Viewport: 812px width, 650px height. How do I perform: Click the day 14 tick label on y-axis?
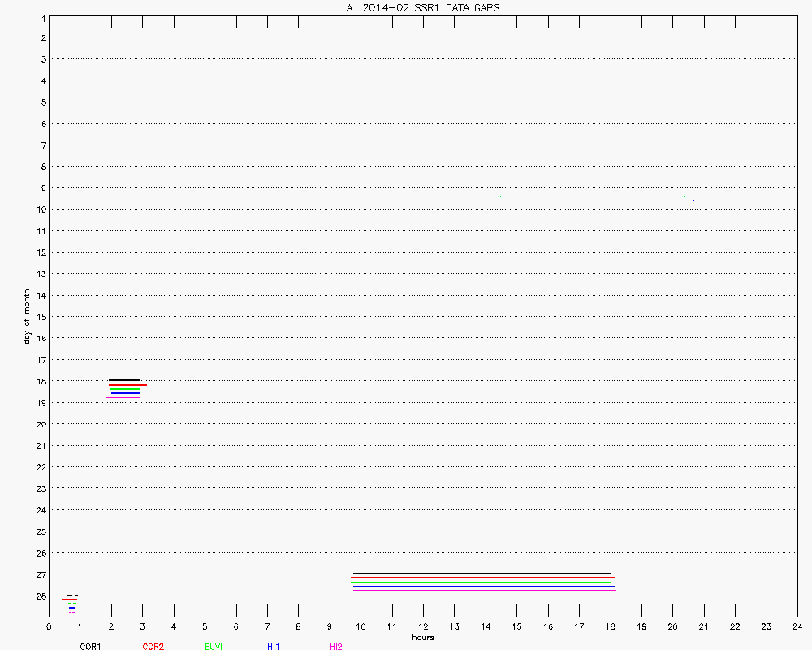[39, 295]
